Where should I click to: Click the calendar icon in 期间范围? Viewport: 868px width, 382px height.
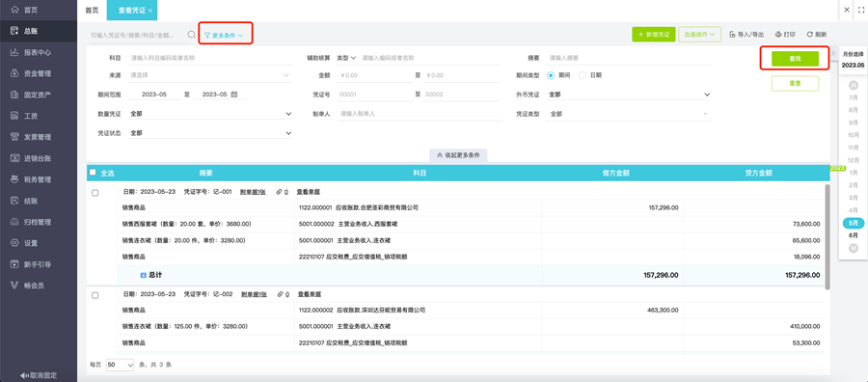[234, 95]
